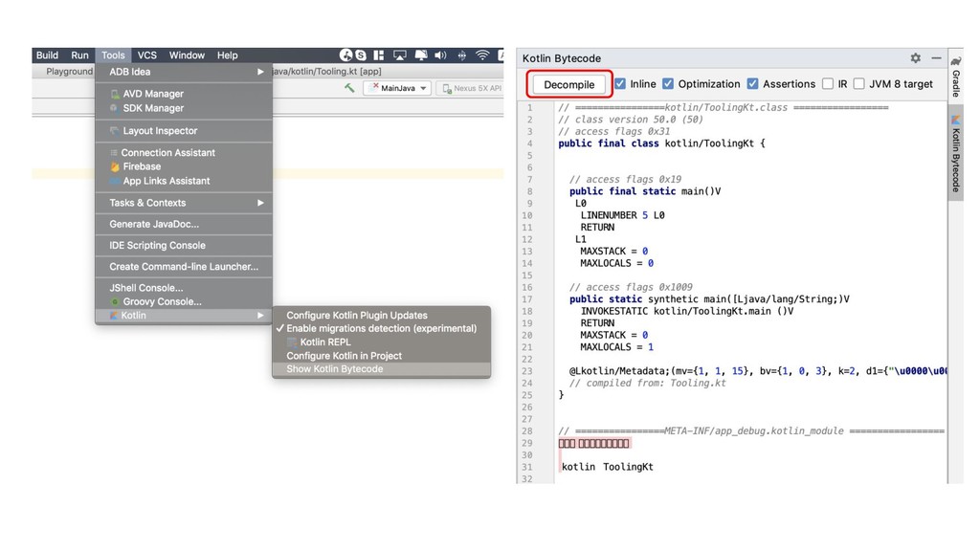Open the MainJava run configuration dropdown
The image size is (980, 551).
click(396, 88)
